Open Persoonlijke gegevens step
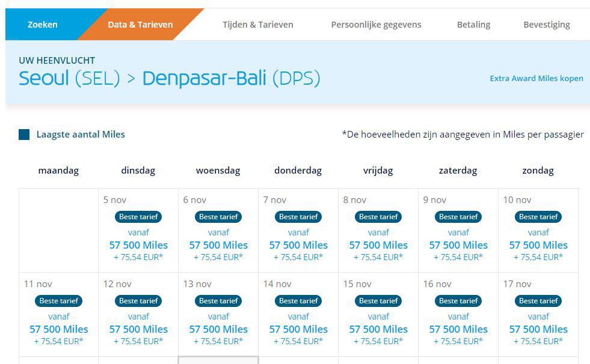590x364 pixels. [x=376, y=25]
